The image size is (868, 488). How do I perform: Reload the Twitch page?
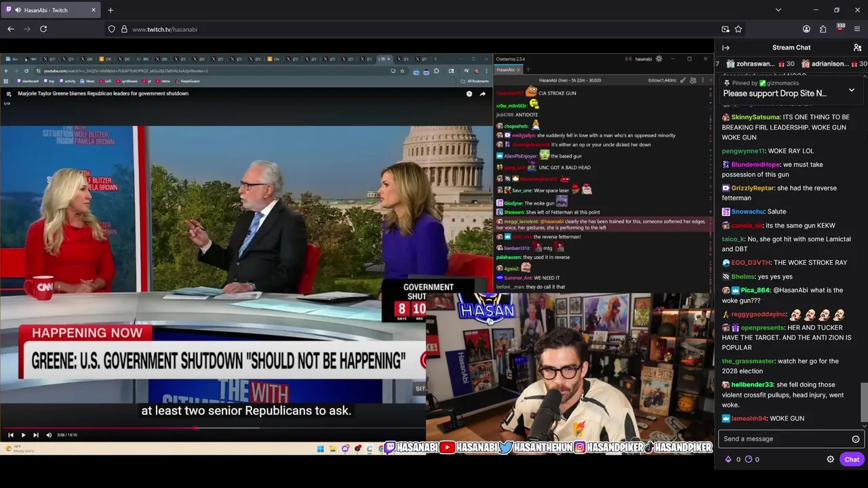(x=43, y=29)
